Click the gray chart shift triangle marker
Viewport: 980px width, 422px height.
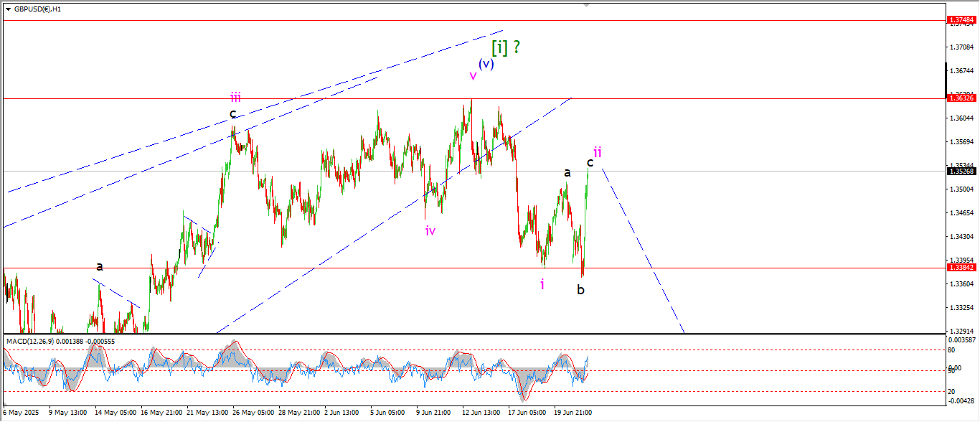coord(588,4)
